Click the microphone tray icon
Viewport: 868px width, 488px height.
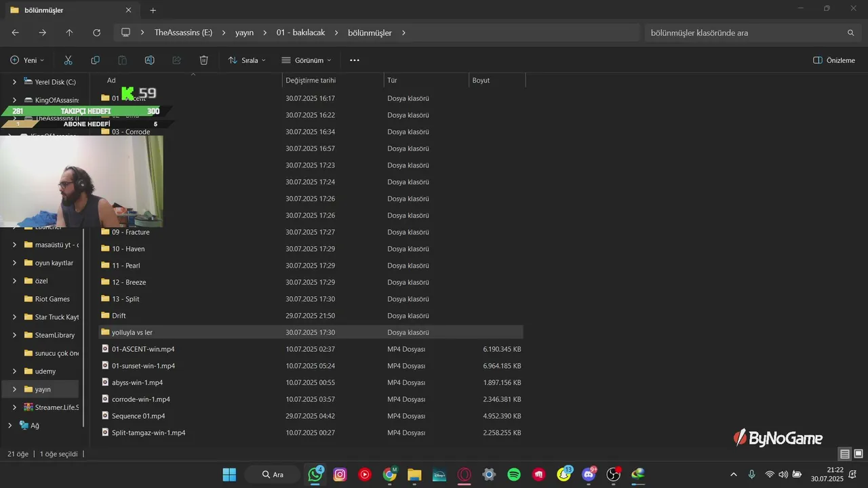[x=751, y=474]
